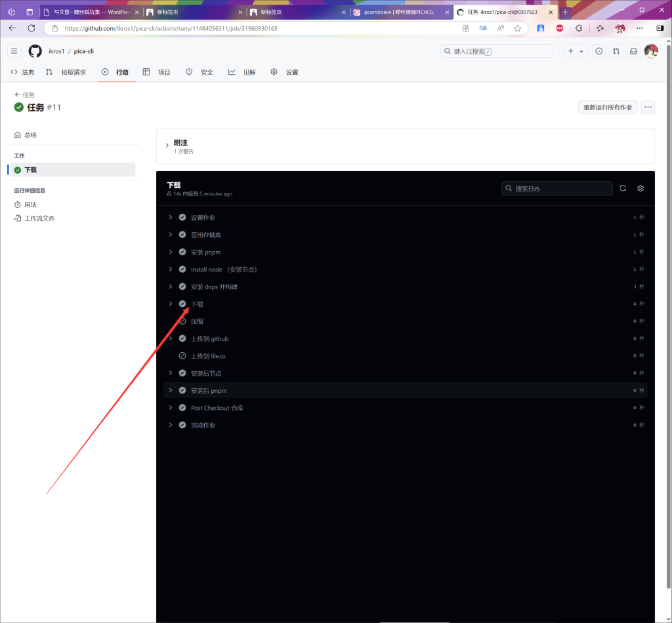Screen dimensions: 672x623
Task: Open the browser sidebar toggle icon
Action: [x=660, y=28]
